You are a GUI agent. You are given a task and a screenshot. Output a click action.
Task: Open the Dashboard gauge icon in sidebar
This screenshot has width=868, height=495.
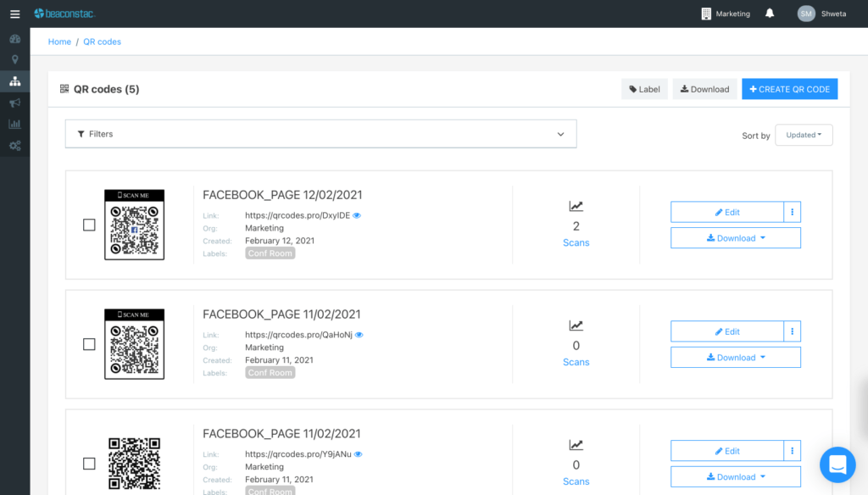coord(14,38)
